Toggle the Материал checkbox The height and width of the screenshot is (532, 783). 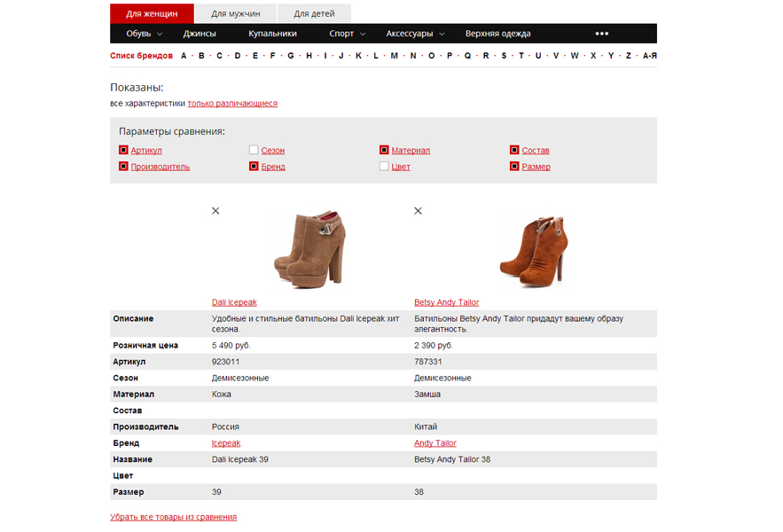click(x=384, y=150)
